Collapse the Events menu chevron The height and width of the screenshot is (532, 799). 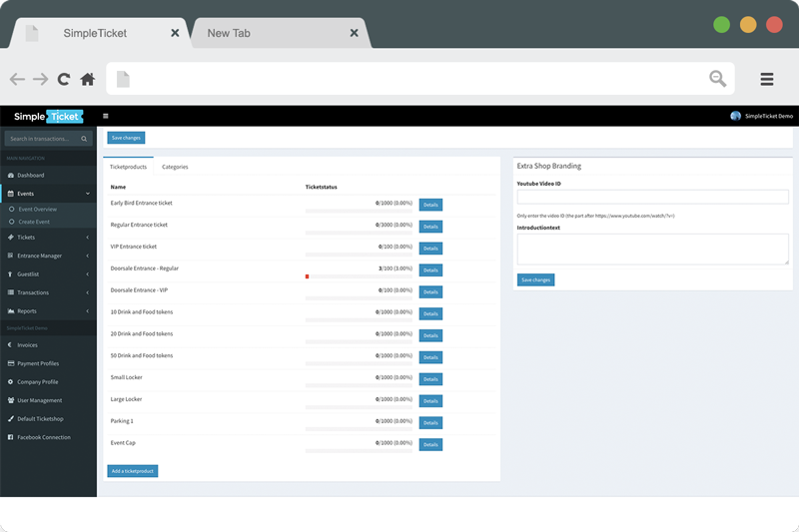[x=88, y=194]
